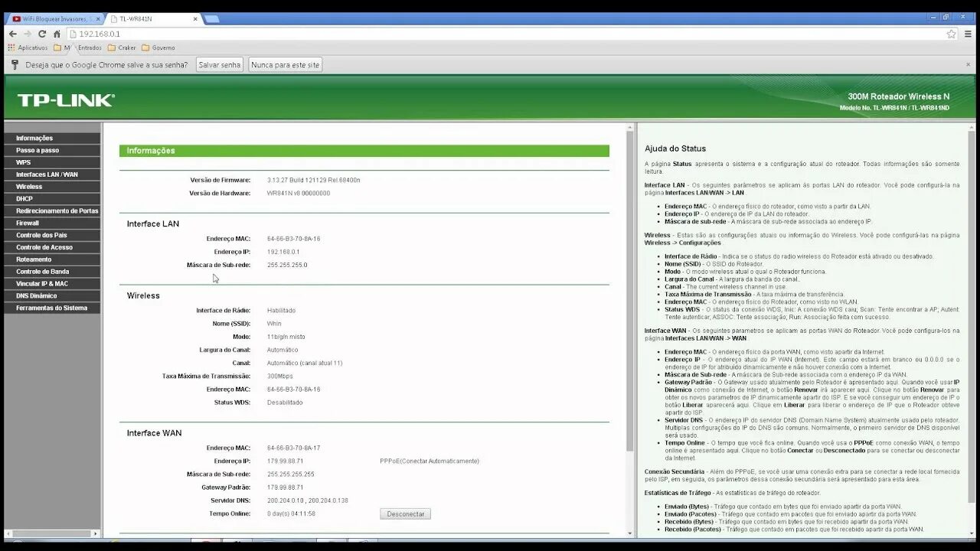Reload the router page

(x=42, y=34)
